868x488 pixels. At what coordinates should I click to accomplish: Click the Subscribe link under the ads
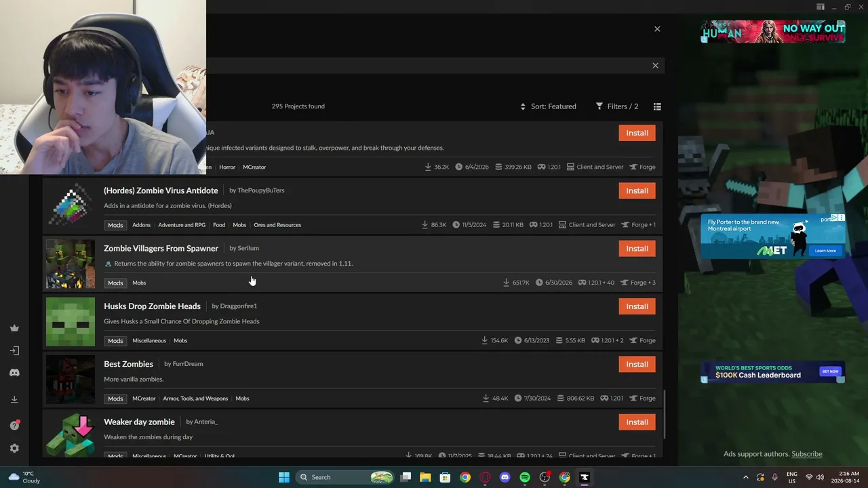(x=807, y=454)
